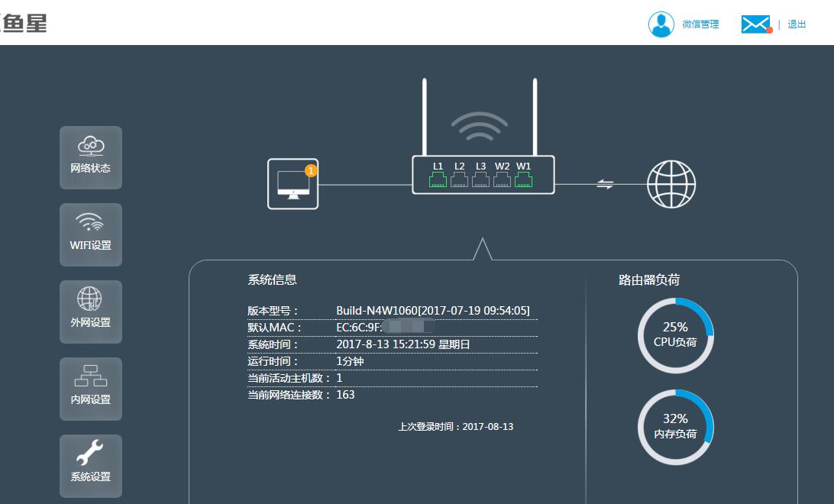Click the W1 port status indicator
The height and width of the screenshot is (504, 834).
click(x=523, y=180)
